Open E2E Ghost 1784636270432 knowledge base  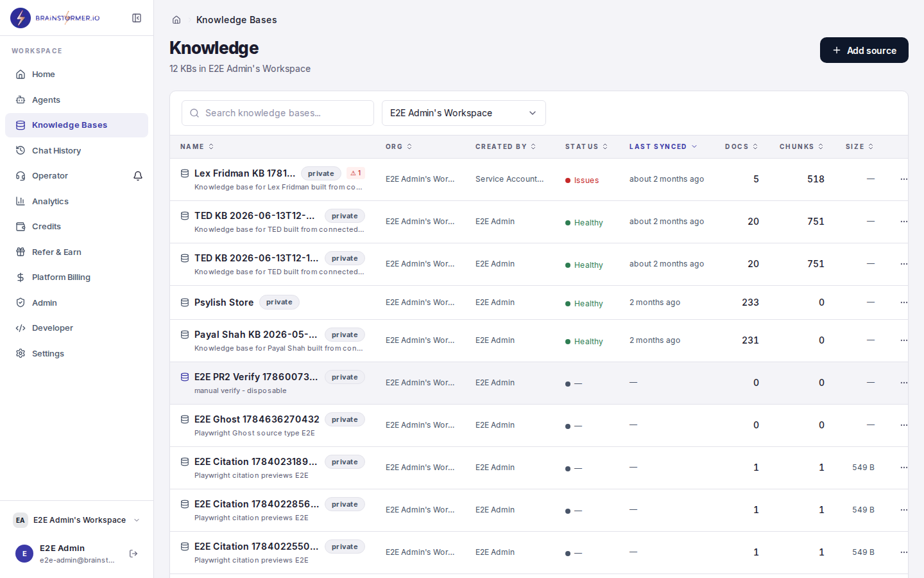click(257, 419)
